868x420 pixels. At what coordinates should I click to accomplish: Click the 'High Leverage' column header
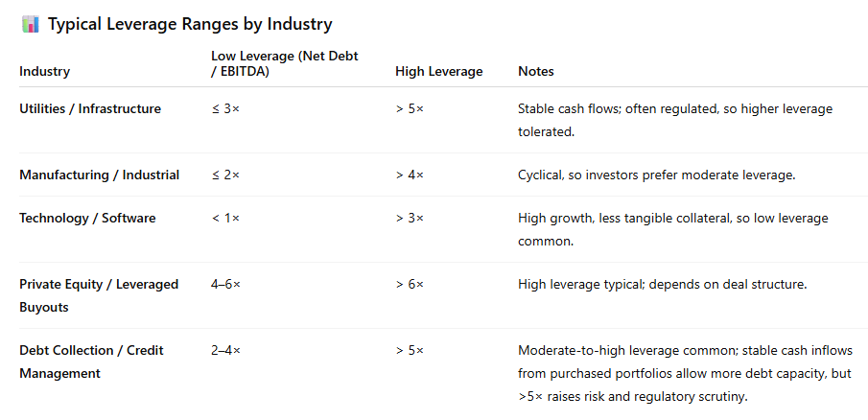click(x=438, y=72)
